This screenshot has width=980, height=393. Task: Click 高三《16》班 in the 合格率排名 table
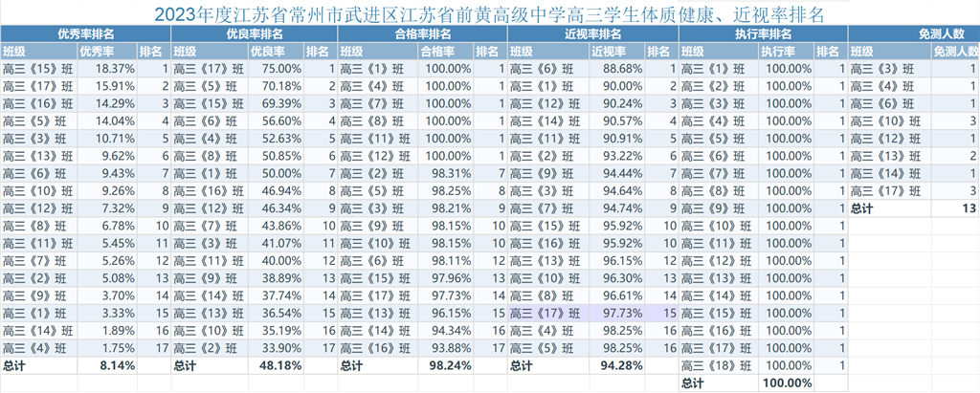(x=377, y=348)
